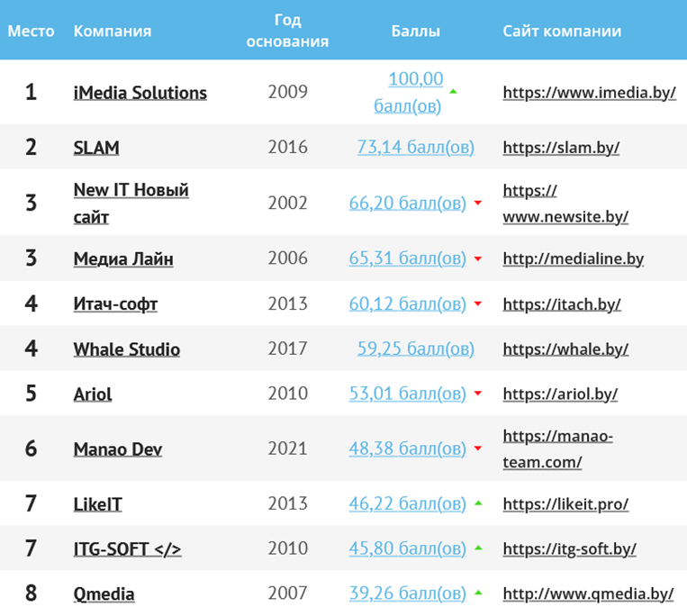Open 59,25 балл(ов) score for Whale Studio

point(416,349)
